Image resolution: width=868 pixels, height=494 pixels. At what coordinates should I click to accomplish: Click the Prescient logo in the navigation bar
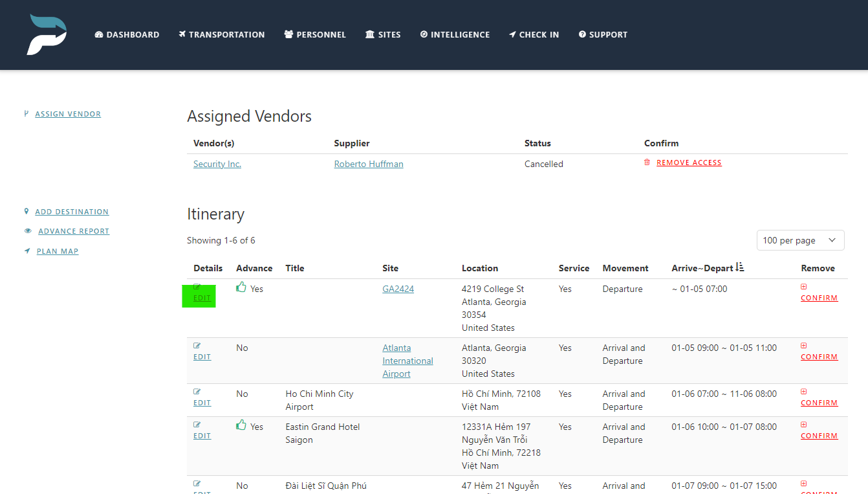[x=47, y=34]
